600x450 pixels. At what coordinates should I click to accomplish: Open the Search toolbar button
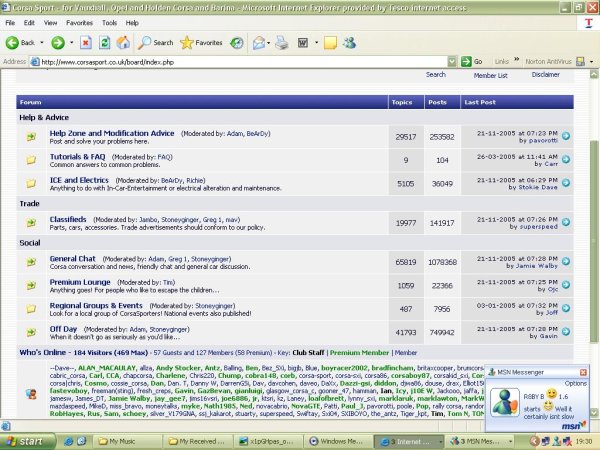(155, 43)
